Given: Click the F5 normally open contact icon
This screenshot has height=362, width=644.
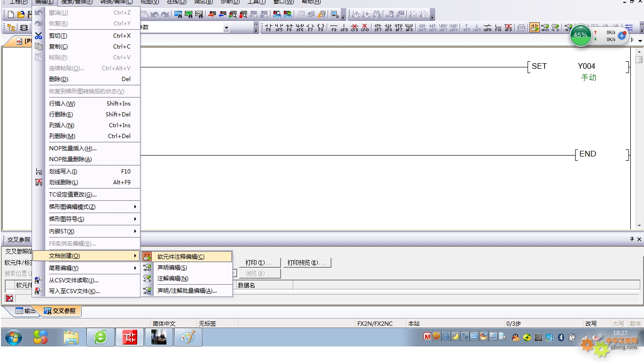Looking at the screenshot, I should pyautogui.click(x=268, y=28).
